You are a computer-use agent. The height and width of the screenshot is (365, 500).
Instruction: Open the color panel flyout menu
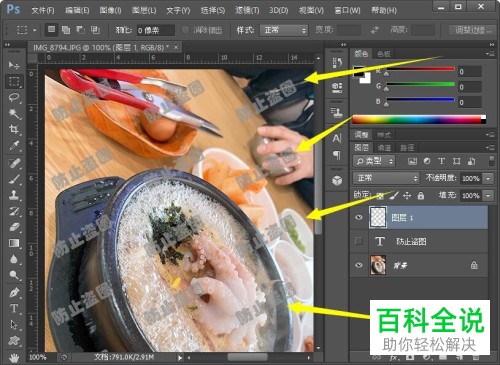click(x=490, y=53)
